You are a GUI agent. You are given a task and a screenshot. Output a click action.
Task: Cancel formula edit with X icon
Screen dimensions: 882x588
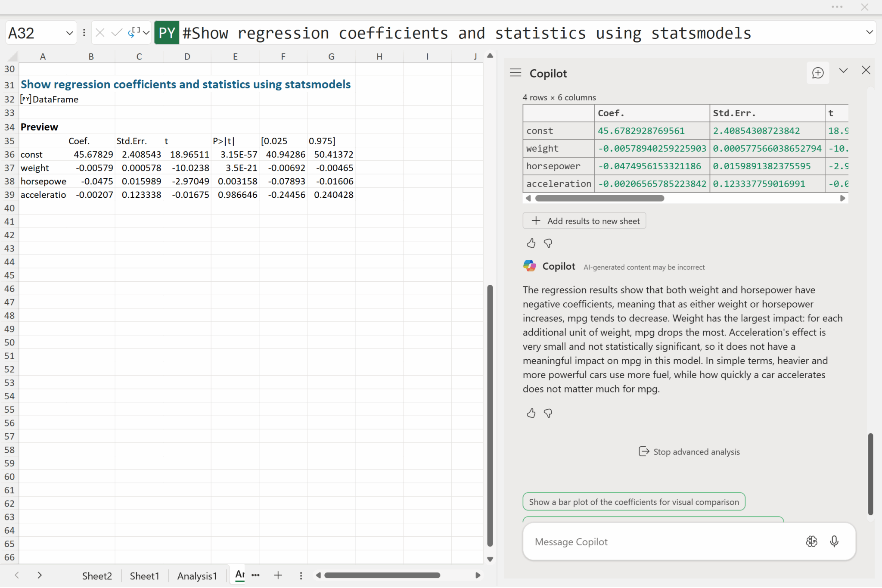(x=100, y=33)
